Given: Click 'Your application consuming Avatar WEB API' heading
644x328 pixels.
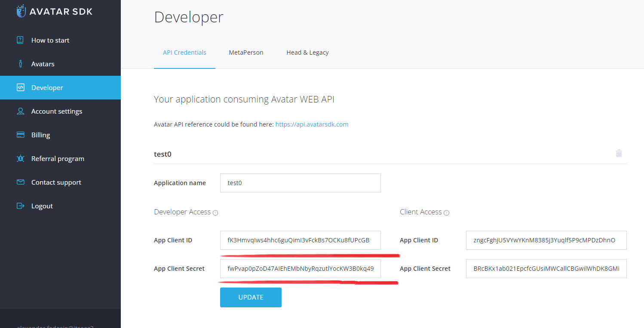Looking at the screenshot, I should click(244, 99).
